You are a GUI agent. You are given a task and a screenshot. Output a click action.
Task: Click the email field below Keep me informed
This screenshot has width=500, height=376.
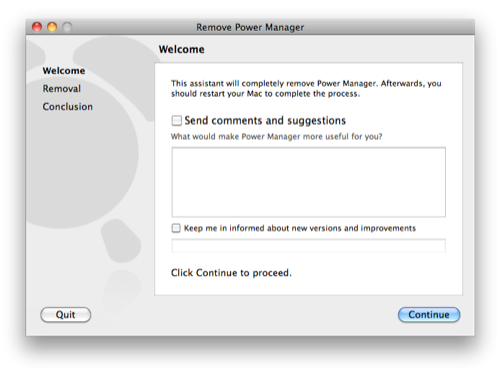(x=309, y=246)
